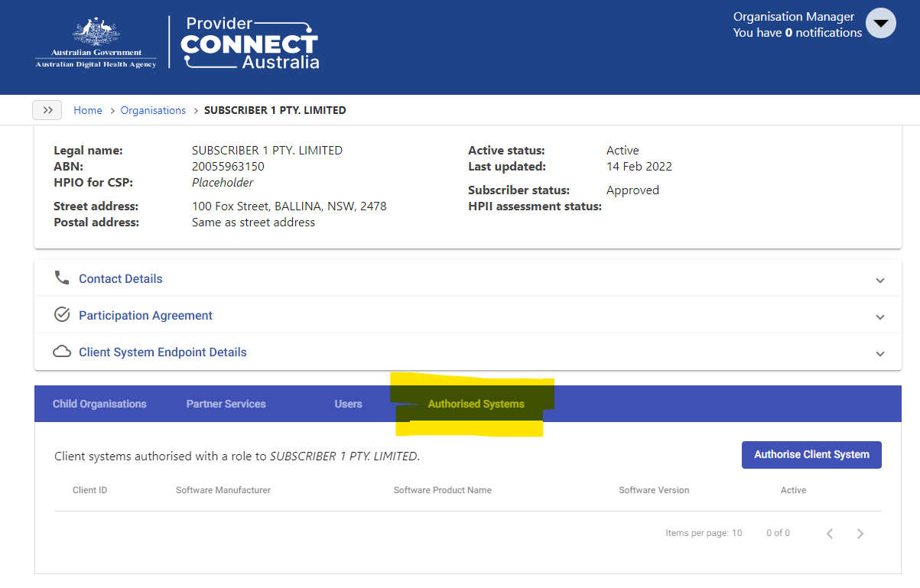
Task: Navigate to Home via the breadcrumb
Action: point(87,110)
